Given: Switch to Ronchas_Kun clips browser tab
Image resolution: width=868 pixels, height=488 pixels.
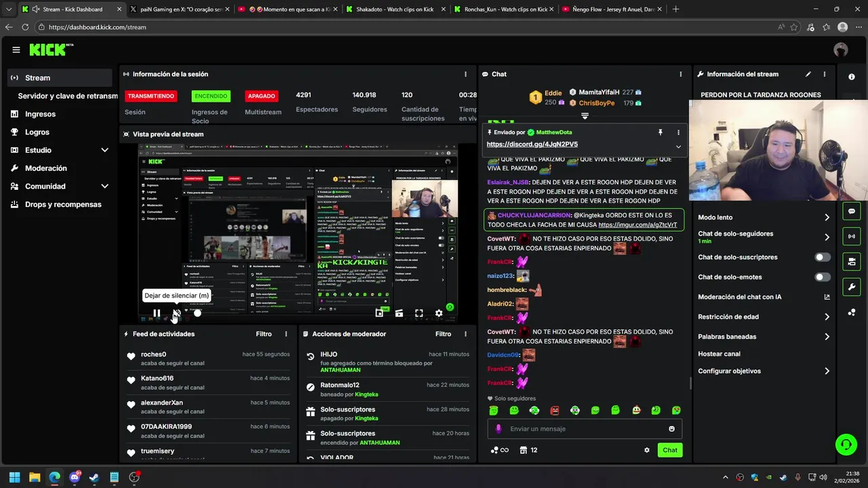Looking at the screenshot, I should coord(503,9).
